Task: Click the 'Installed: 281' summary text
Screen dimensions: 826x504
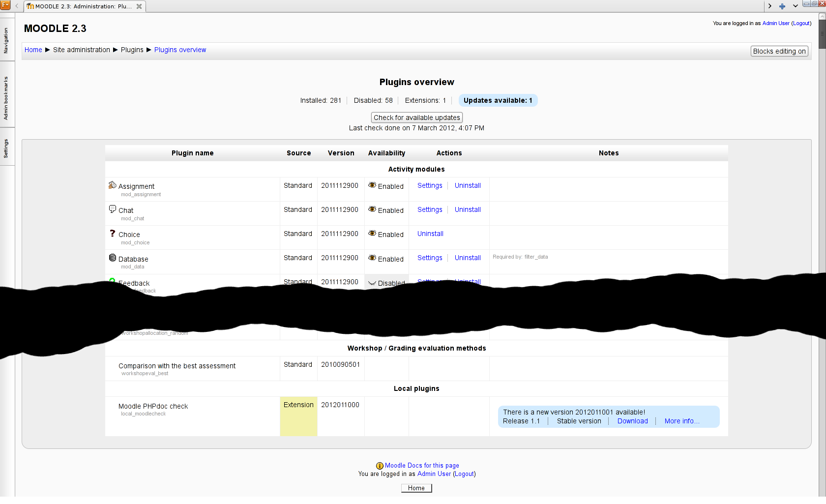Action: (x=321, y=100)
